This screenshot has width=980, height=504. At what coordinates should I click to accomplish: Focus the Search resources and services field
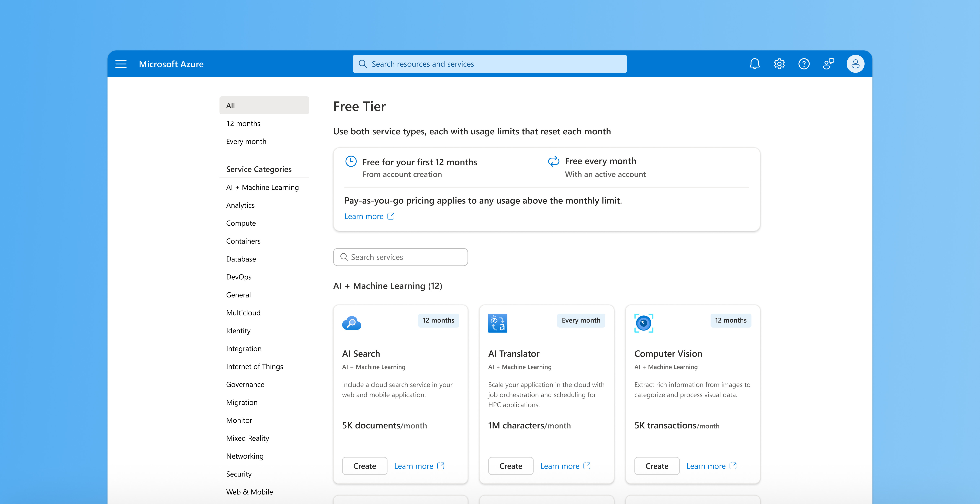(x=490, y=64)
